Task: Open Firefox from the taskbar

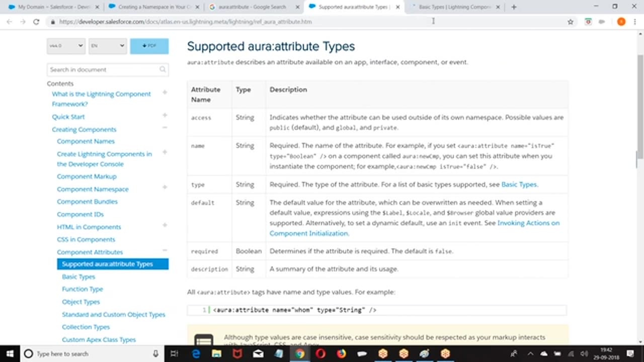Action: (x=341, y=354)
